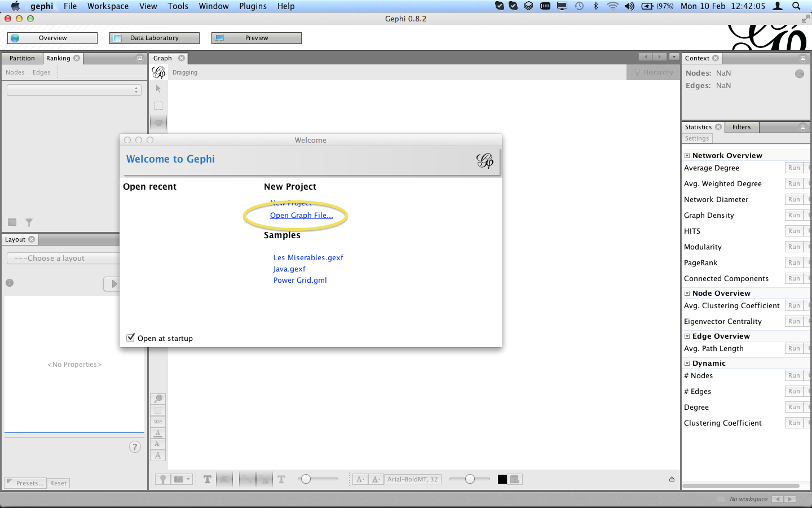Click the Gephi logo in Graph toolbar
Viewport: 812px width, 508px height.
tap(159, 72)
